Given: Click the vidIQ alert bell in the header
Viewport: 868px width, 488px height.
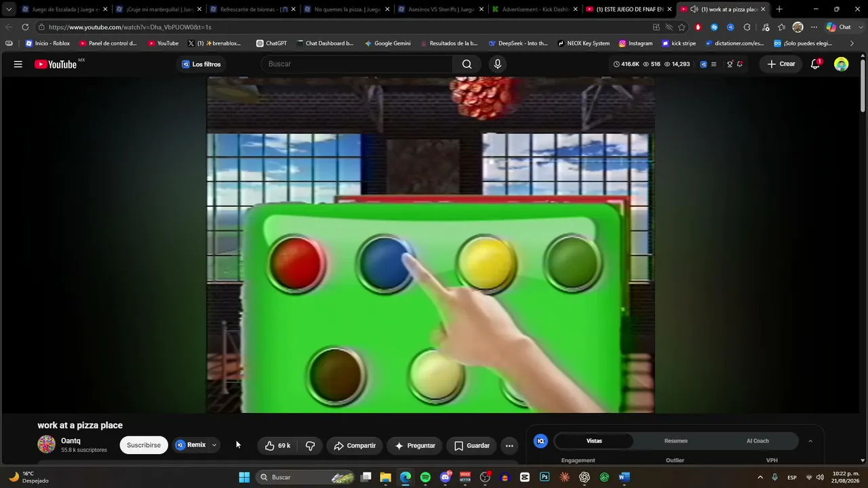Looking at the screenshot, I should click(x=740, y=64).
